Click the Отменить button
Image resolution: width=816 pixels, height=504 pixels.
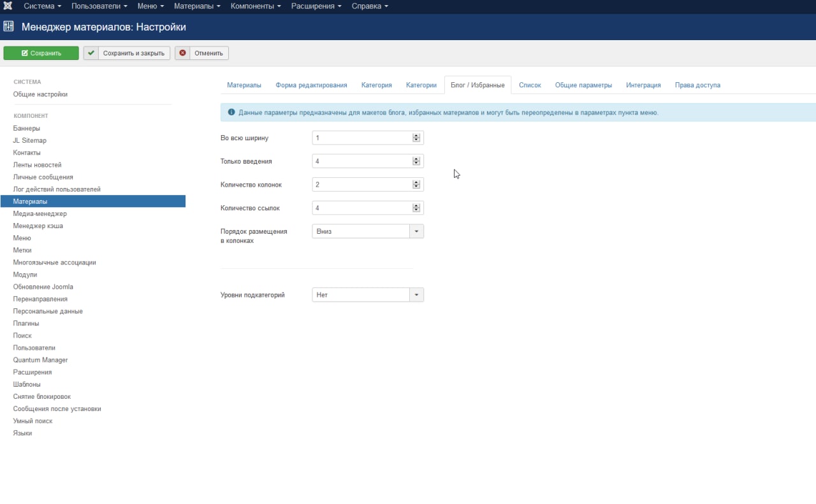point(202,53)
